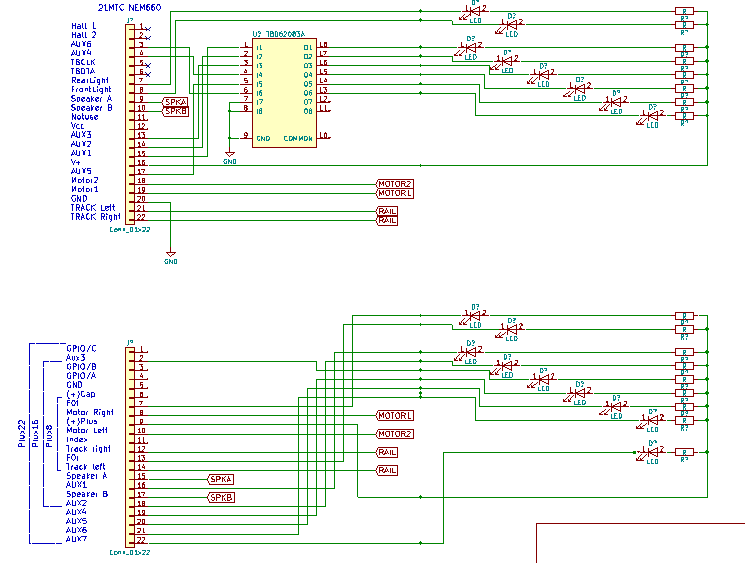Select the GPIO/B pin label

[81, 367]
